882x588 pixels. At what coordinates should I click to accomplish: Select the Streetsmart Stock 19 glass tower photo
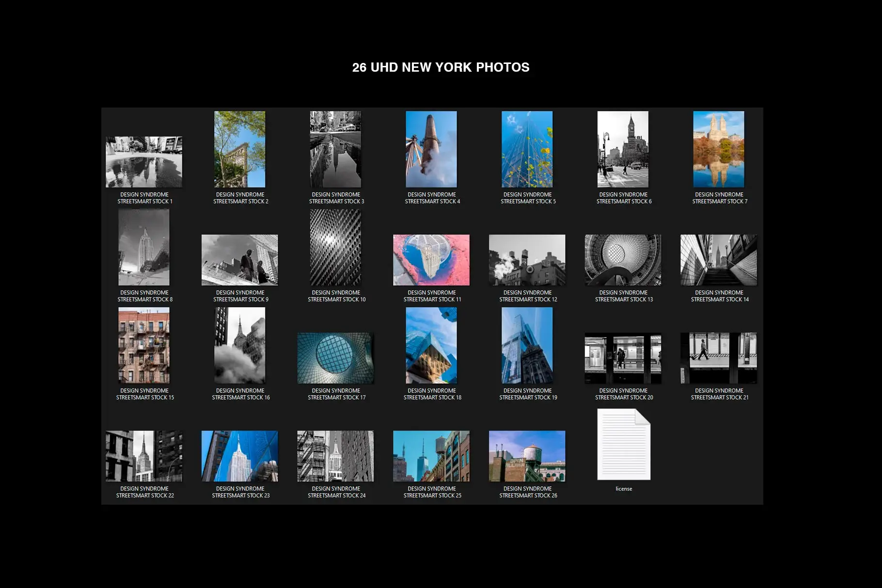click(527, 346)
